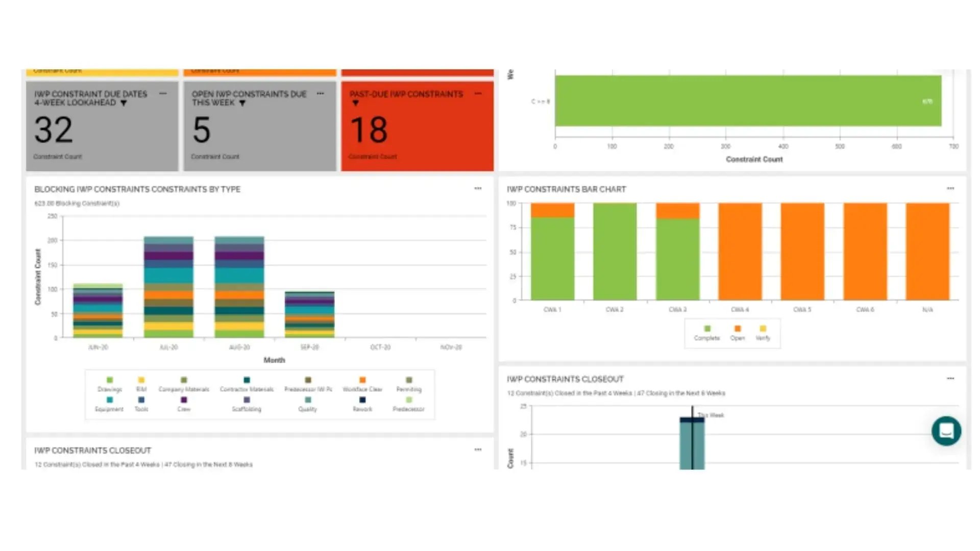The width and height of the screenshot is (980, 551).
Task: Toggle the Open legend entry in bar chart
Action: click(x=738, y=333)
